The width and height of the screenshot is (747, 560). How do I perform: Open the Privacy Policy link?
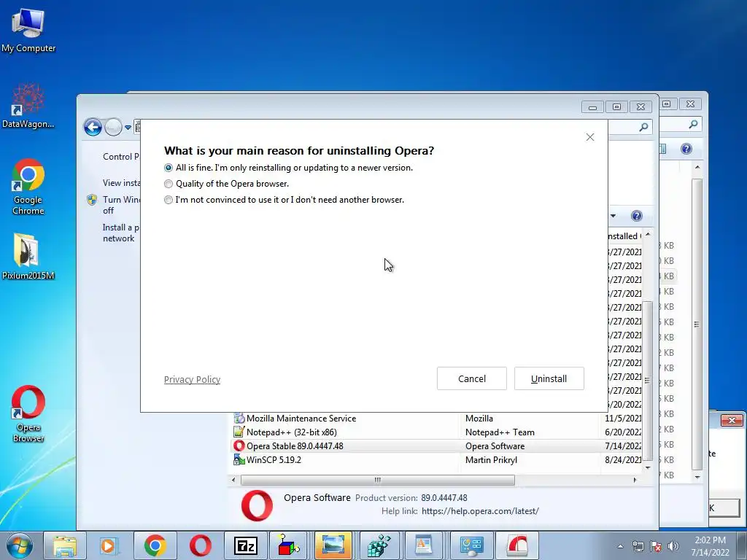tap(192, 379)
